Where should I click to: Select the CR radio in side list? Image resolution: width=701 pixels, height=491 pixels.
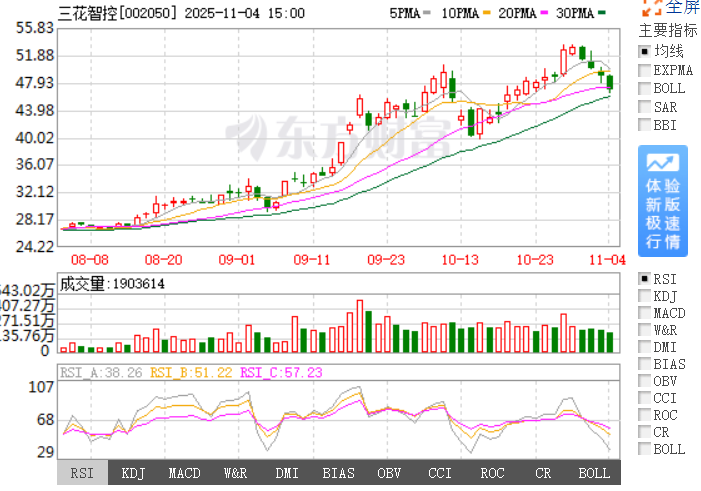pos(644,432)
